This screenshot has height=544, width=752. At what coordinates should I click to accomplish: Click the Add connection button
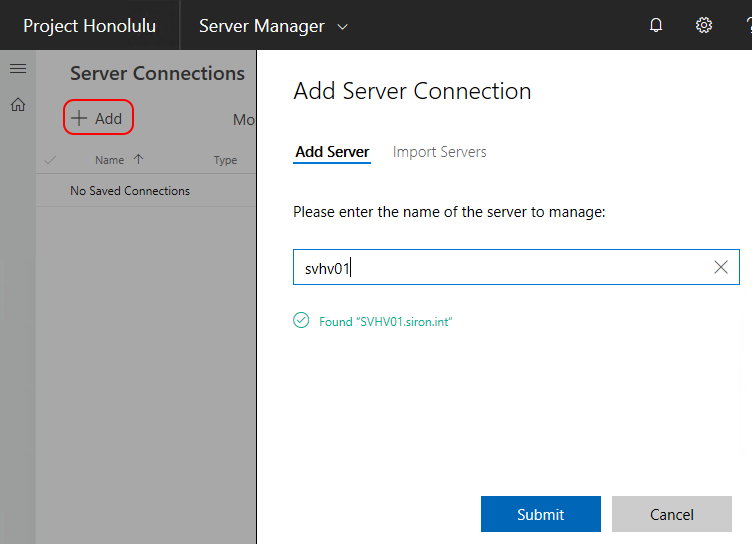tap(98, 118)
